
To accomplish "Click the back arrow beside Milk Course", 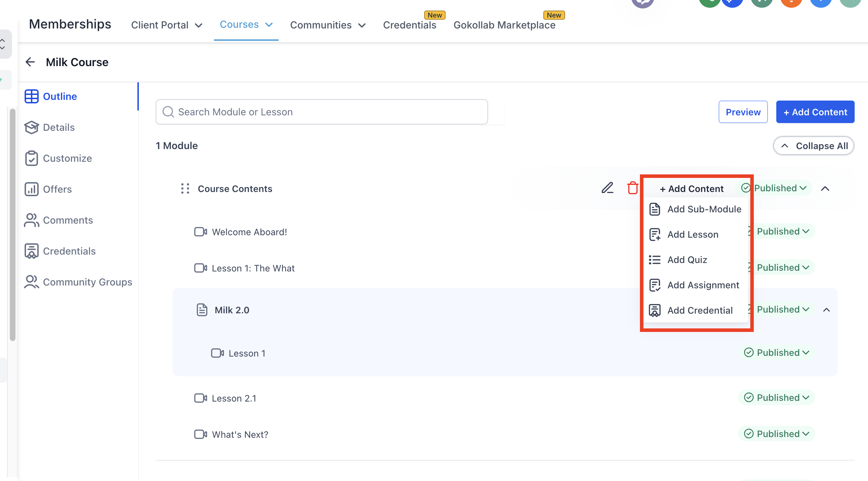I will coord(31,62).
